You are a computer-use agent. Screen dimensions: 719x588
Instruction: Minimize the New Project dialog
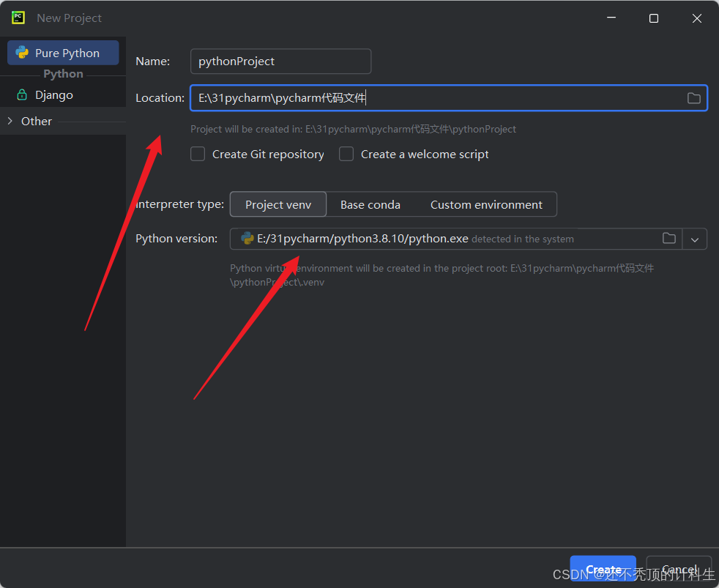pos(611,18)
